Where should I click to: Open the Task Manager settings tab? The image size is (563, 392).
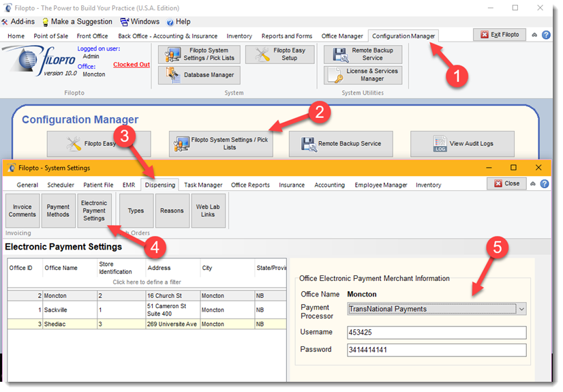click(203, 185)
